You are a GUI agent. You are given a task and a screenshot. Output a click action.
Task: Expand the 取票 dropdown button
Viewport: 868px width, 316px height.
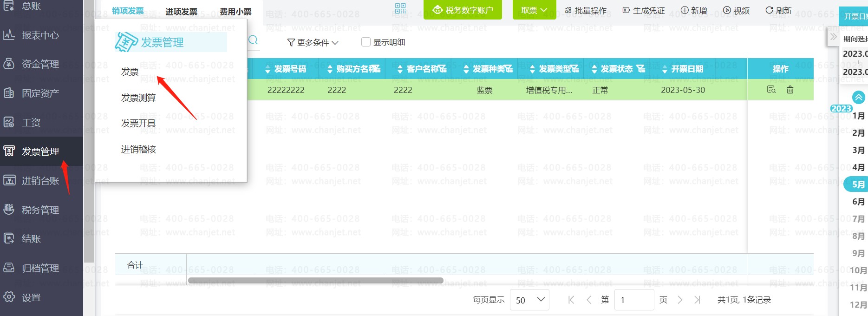tap(534, 10)
